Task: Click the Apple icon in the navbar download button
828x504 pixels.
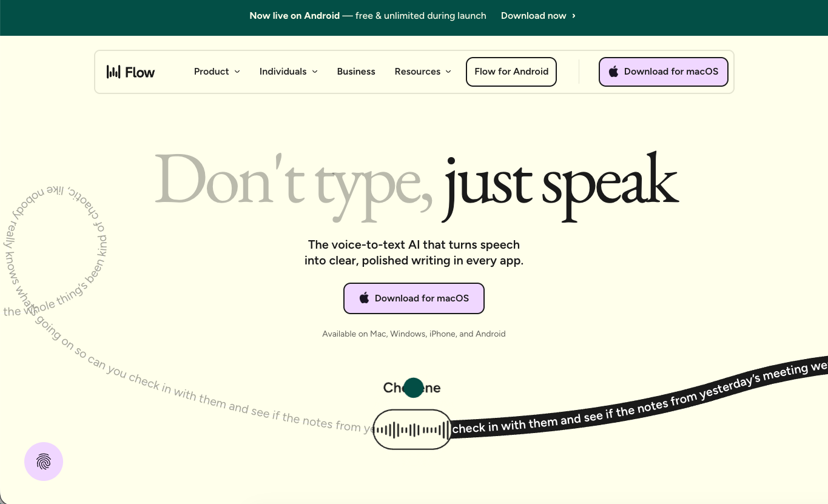Action: 613,72
